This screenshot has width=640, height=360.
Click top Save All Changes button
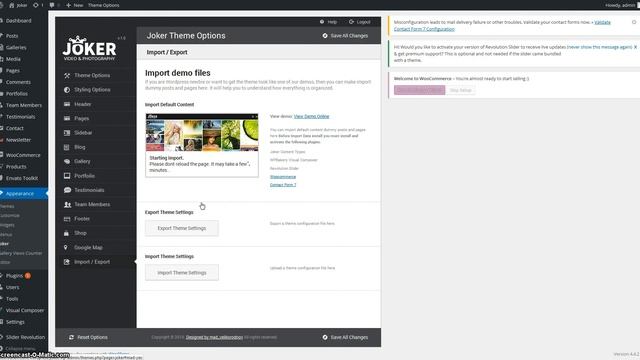pyautogui.click(x=345, y=36)
